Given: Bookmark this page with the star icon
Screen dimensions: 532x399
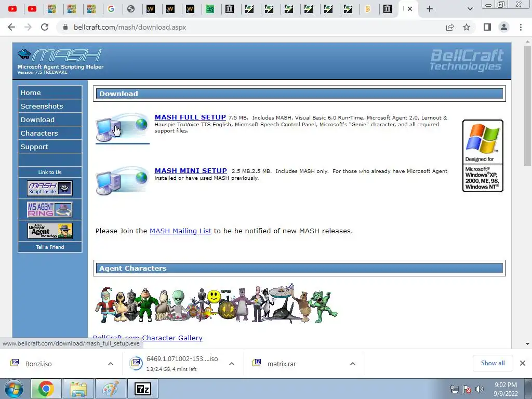Looking at the screenshot, I should 467,27.
